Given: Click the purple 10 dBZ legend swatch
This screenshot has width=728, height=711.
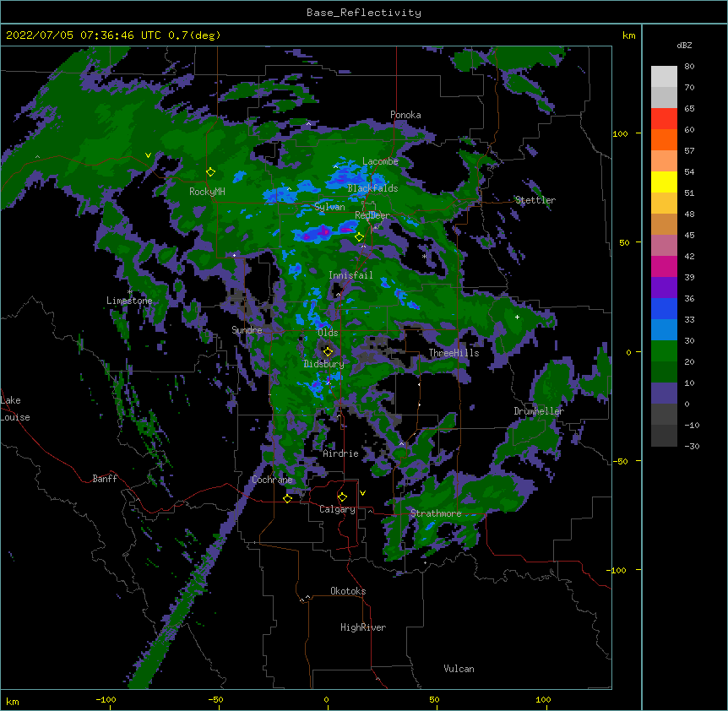Looking at the screenshot, I should pyautogui.click(x=664, y=393).
